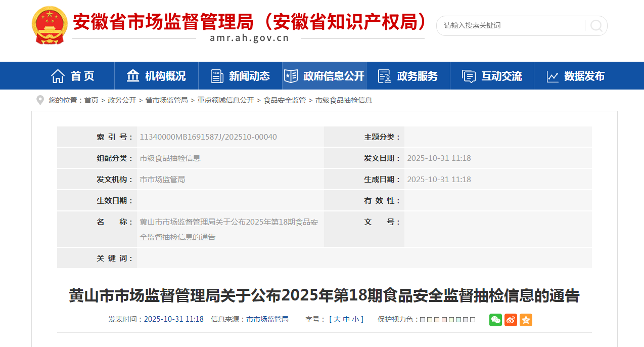Focus the search keyword input field

[511, 25]
